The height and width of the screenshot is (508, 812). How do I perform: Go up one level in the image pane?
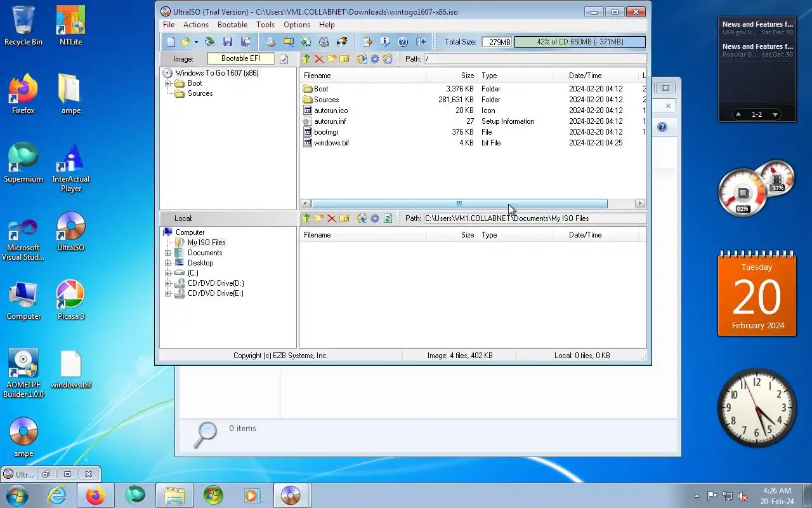click(x=306, y=59)
